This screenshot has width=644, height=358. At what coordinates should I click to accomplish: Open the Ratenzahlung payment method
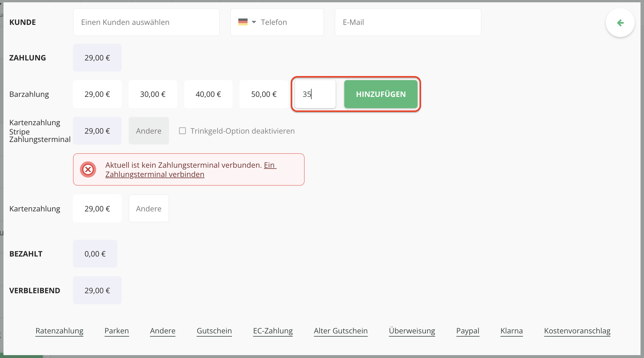(x=59, y=331)
